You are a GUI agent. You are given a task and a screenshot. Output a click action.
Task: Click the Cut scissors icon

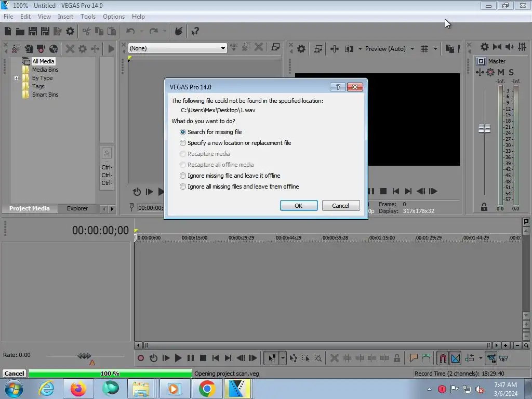(87, 31)
